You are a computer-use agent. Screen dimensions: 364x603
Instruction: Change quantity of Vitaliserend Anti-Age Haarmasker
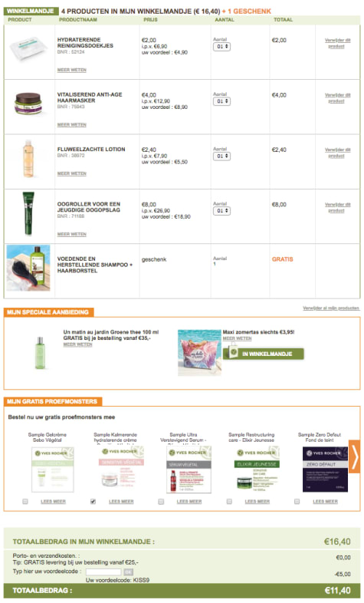[x=222, y=101]
